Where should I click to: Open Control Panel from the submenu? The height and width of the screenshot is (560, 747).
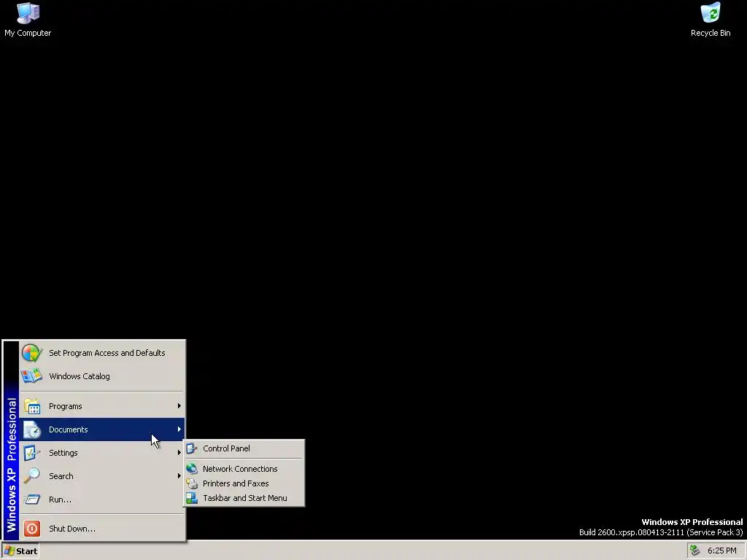point(244,448)
